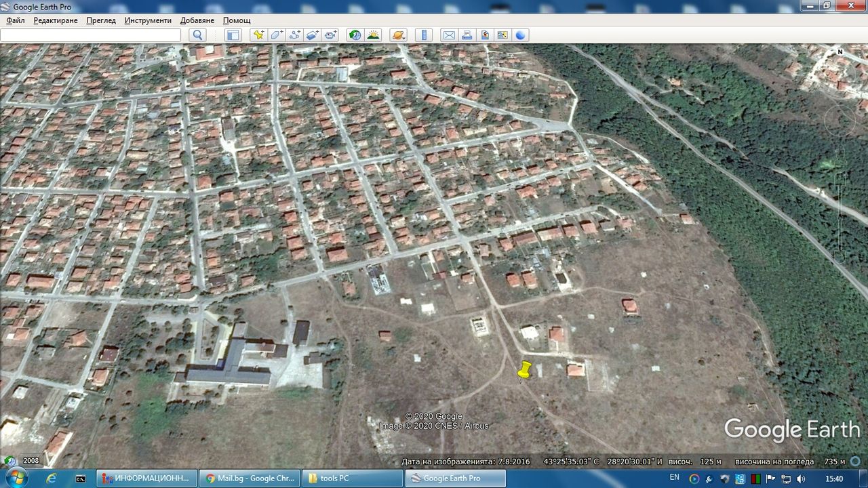Add a polygon
This screenshot has height=488, width=868.
(277, 35)
